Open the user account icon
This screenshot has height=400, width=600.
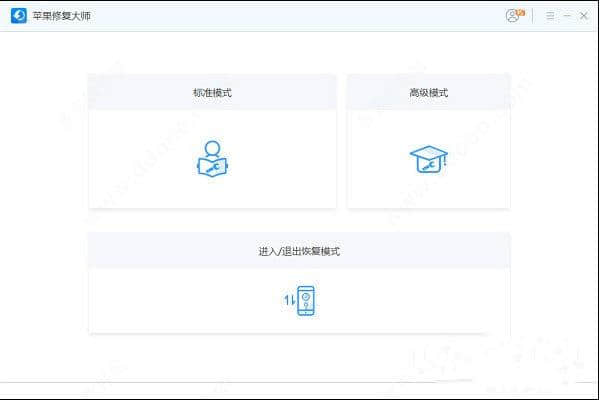point(513,16)
